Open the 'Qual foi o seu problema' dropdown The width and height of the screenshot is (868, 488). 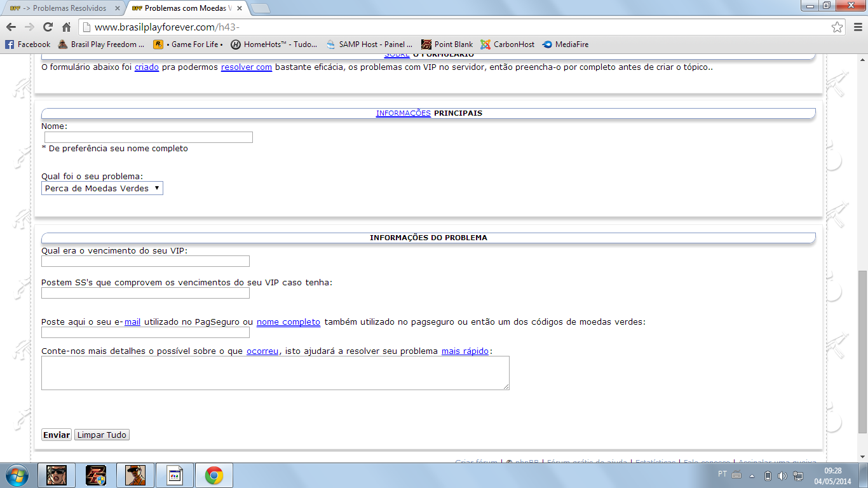click(102, 188)
